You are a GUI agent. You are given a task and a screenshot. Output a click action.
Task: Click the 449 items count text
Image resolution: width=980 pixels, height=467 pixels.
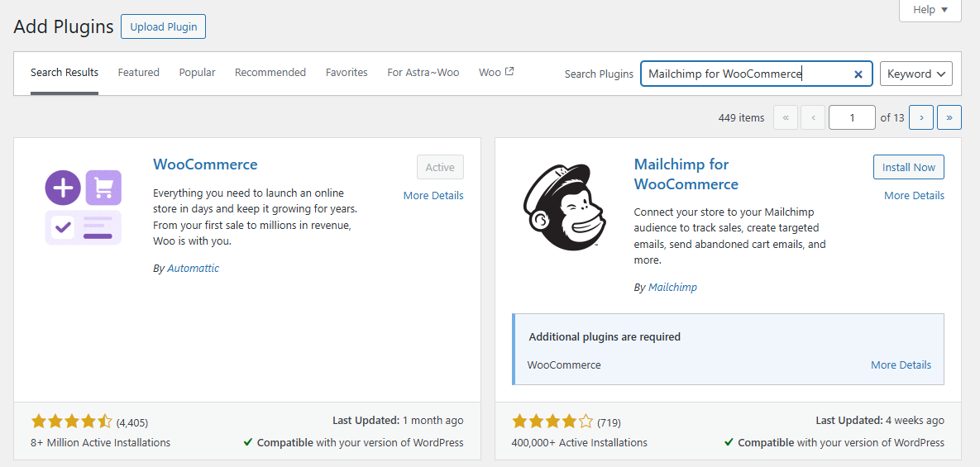pos(741,117)
